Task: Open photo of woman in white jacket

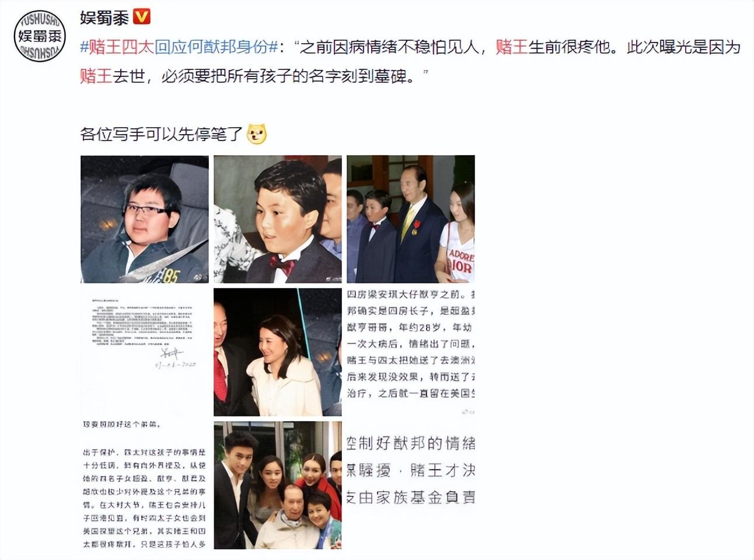Action: tap(278, 352)
